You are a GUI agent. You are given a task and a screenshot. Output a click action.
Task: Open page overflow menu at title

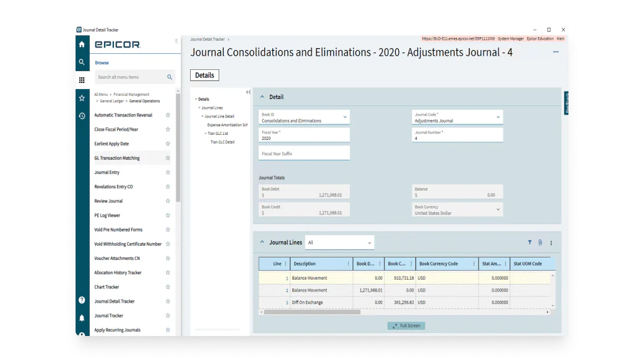coord(555,52)
